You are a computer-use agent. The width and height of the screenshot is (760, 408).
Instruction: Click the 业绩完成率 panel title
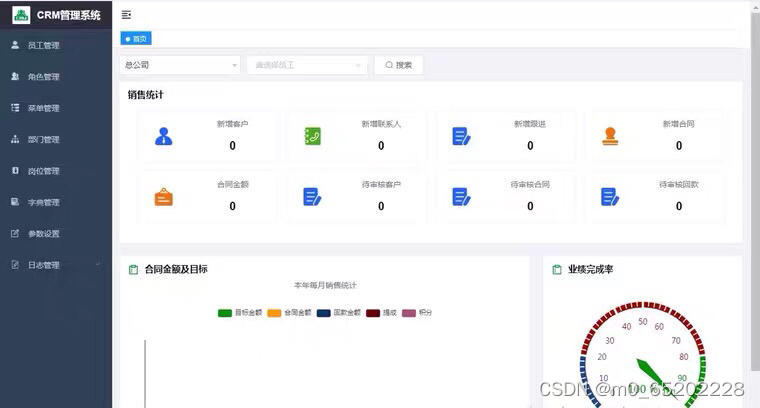[x=590, y=269]
